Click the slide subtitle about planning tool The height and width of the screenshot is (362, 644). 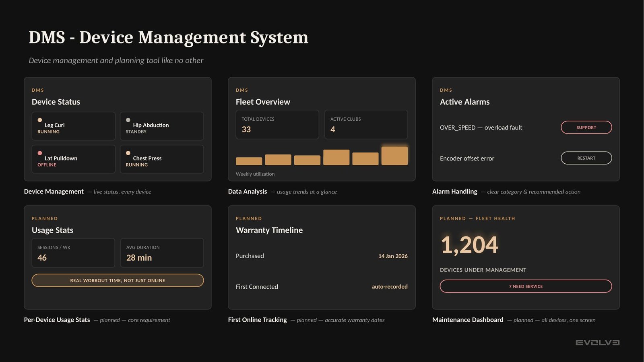point(116,60)
